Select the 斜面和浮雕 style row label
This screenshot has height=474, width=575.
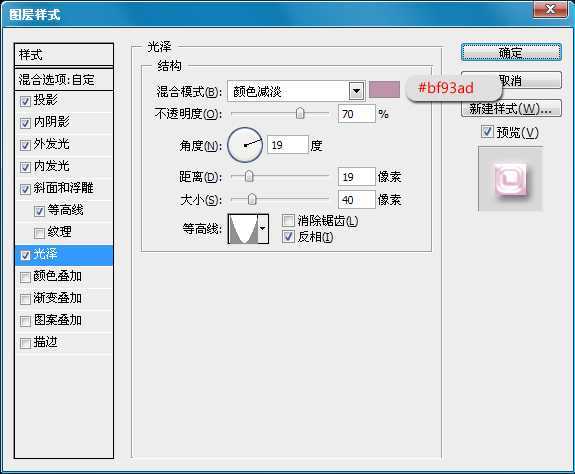coord(63,187)
